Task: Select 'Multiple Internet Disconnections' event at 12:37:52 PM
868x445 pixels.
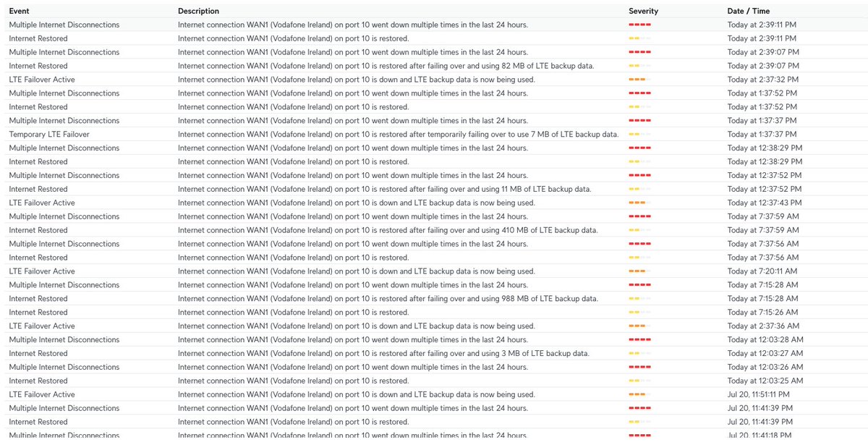Action: click(x=64, y=176)
